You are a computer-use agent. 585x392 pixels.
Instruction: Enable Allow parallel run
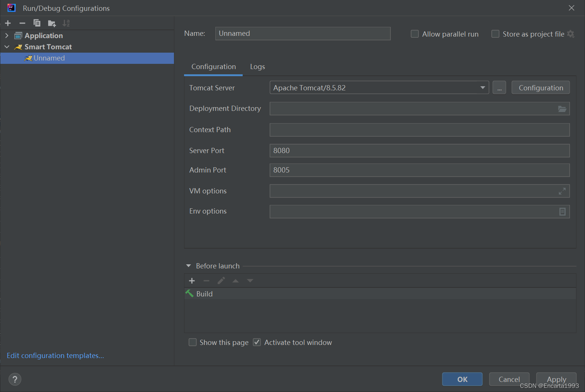[x=415, y=34]
